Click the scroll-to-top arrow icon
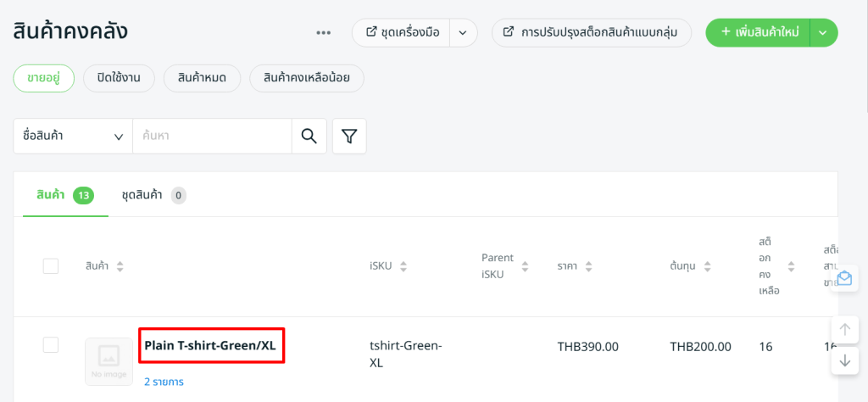This screenshot has height=402, width=868. pyautogui.click(x=844, y=330)
